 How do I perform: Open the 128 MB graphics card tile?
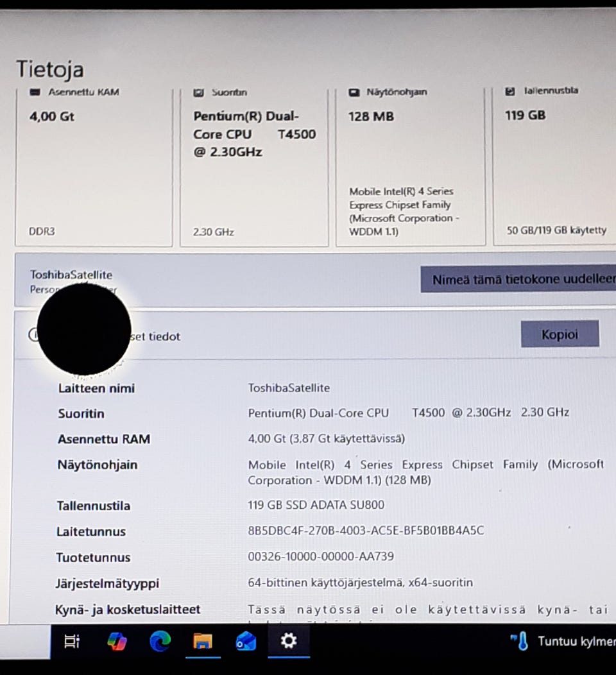pyautogui.click(x=411, y=167)
